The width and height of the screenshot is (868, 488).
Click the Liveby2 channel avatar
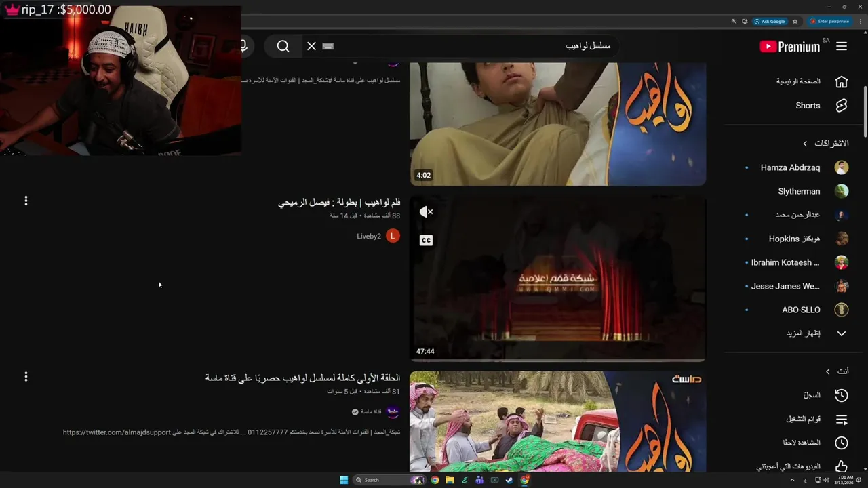(x=393, y=236)
